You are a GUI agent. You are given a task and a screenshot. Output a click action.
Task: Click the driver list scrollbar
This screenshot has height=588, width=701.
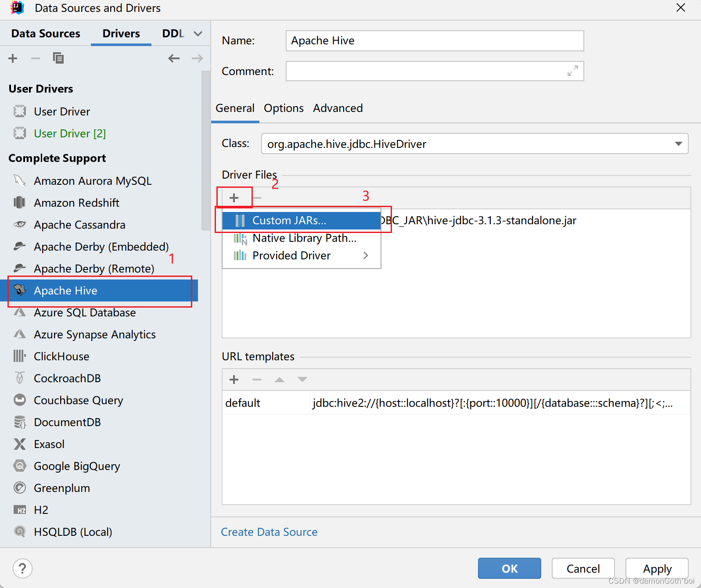point(205,150)
